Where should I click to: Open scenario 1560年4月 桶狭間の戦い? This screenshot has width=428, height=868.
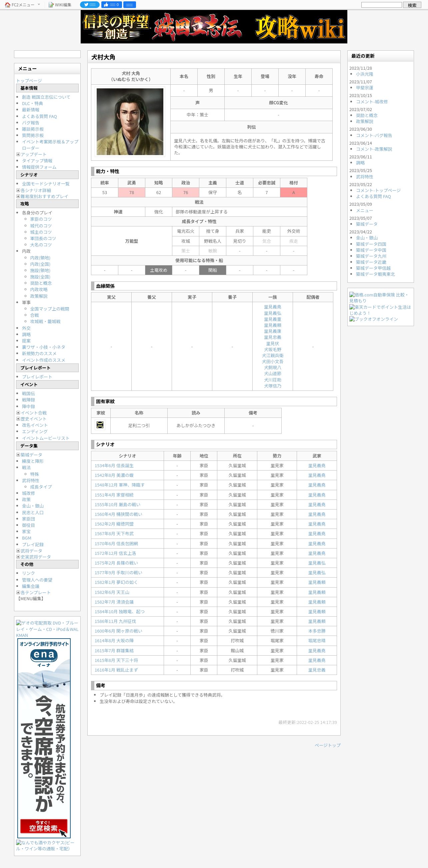(x=118, y=514)
